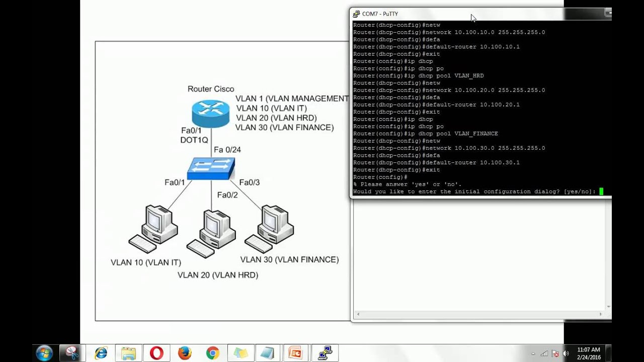The image size is (644, 362).
Task: Click the 'Fa 0/24' port label
Action: click(227, 150)
